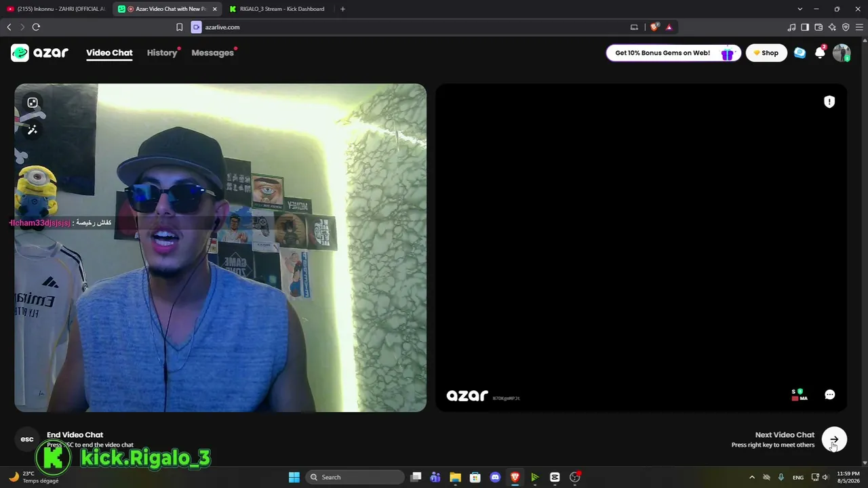Expand the tab search dropdown arrow
Image resolution: width=868 pixels, height=488 pixels.
[x=800, y=9]
